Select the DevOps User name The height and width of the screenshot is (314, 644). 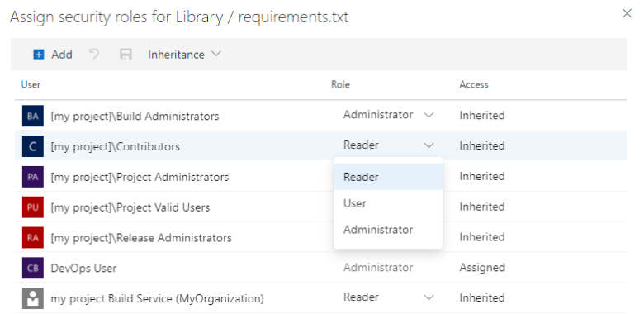pyautogui.click(x=83, y=269)
